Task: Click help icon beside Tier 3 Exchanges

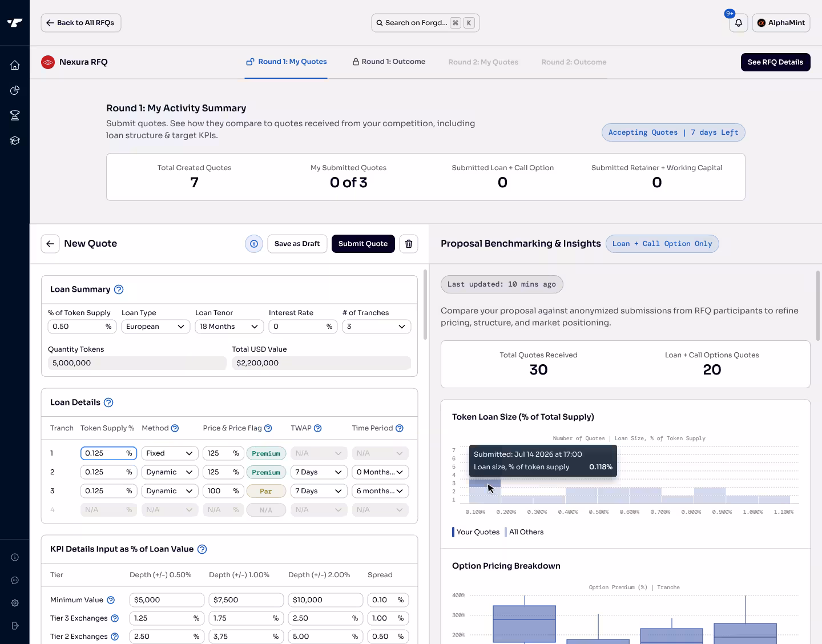Action: pyautogui.click(x=115, y=618)
